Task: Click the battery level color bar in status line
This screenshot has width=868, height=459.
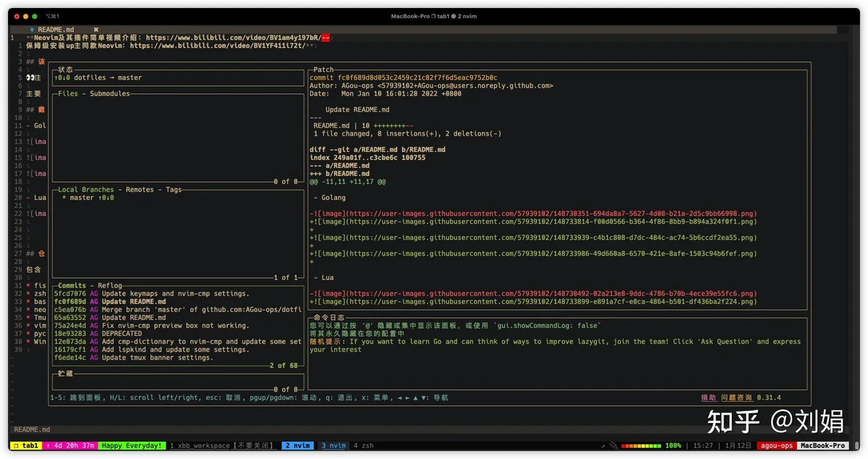Action: [x=642, y=446]
